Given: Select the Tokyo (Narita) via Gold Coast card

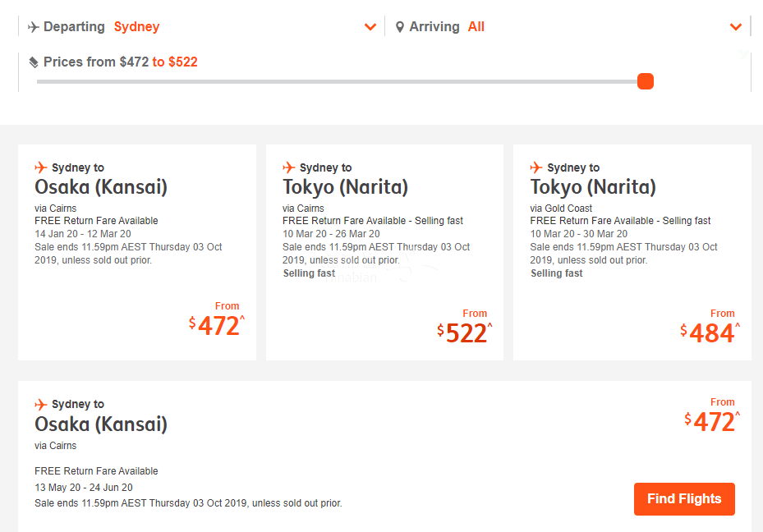Looking at the screenshot, I should pyautogui.click(x=632, y=252).
